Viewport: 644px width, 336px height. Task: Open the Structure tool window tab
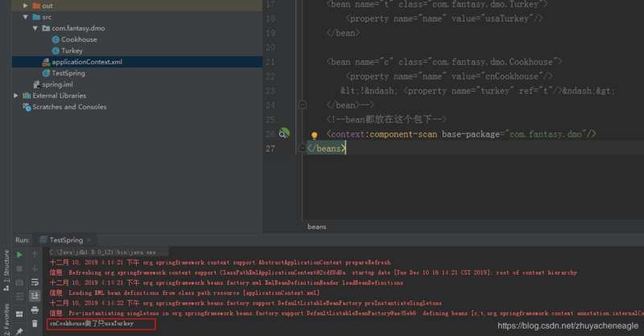pos(6,269)
